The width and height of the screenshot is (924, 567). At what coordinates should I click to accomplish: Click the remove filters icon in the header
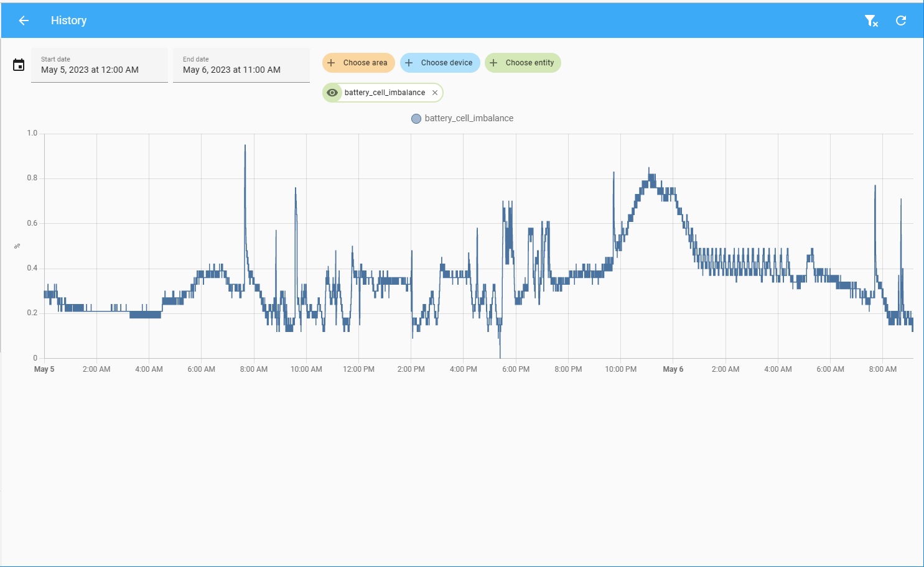pyautogui.click(x=871, y=21)
